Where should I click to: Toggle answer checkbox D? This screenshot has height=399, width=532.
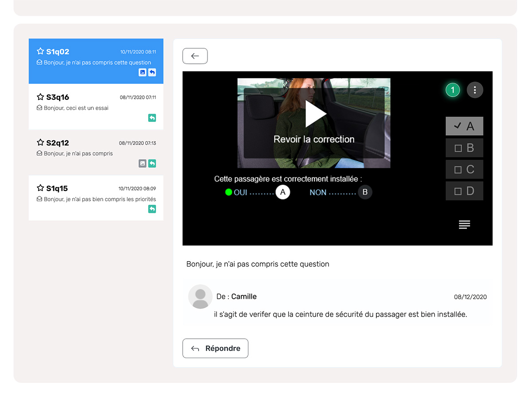(x=464, y=191)
